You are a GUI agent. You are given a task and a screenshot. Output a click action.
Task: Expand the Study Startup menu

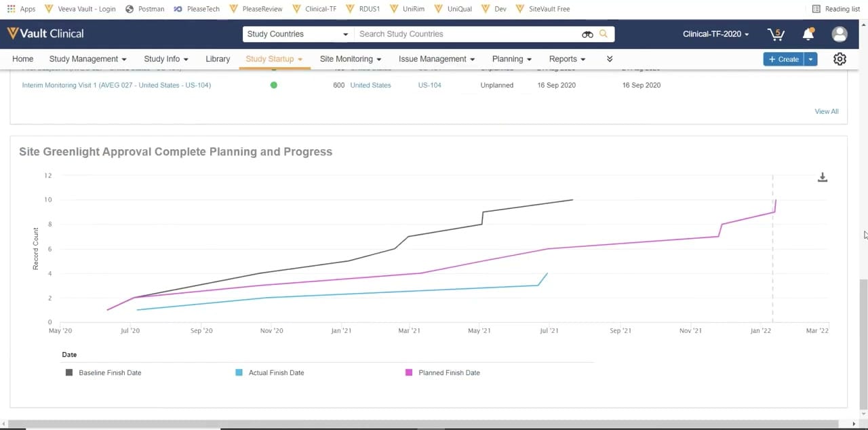pos(274,59)
